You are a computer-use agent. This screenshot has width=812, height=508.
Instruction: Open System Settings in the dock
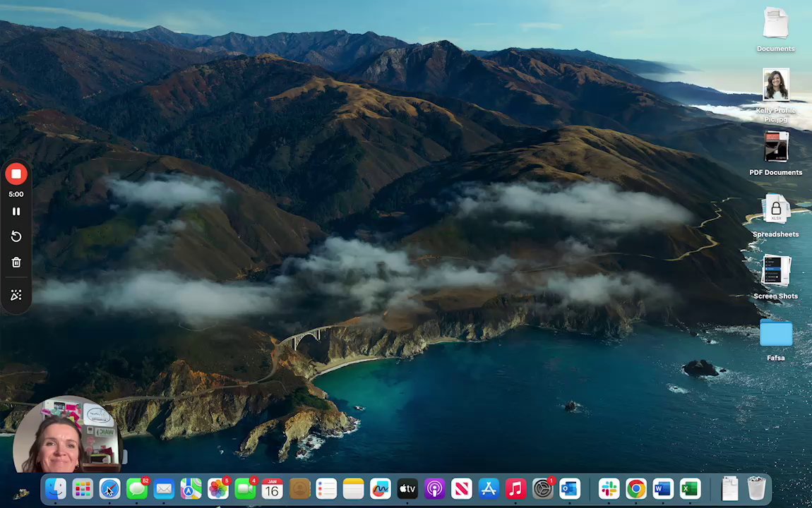pyautogui.click(x=543, y=488)
